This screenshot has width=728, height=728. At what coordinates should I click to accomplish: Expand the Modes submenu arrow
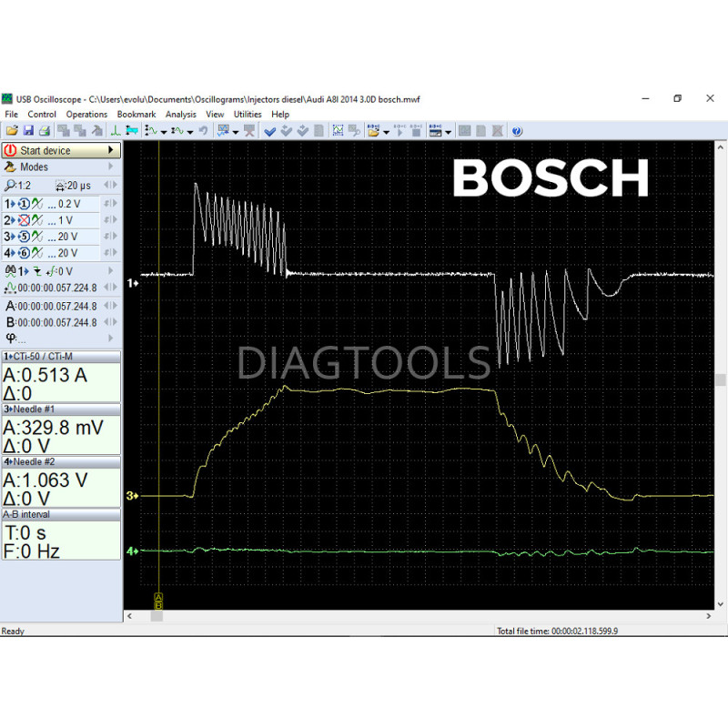tap(111, 167)
